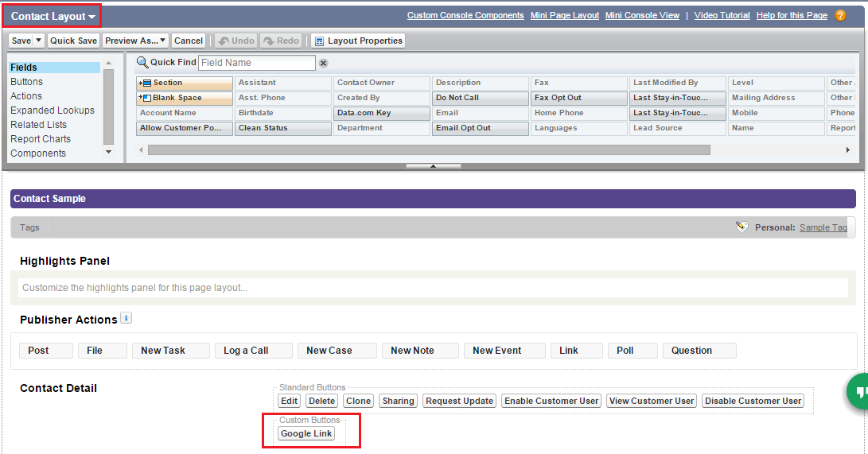Click the green chat quote icon
Viewport: 868px width, 454px height.
coord(858,393)
